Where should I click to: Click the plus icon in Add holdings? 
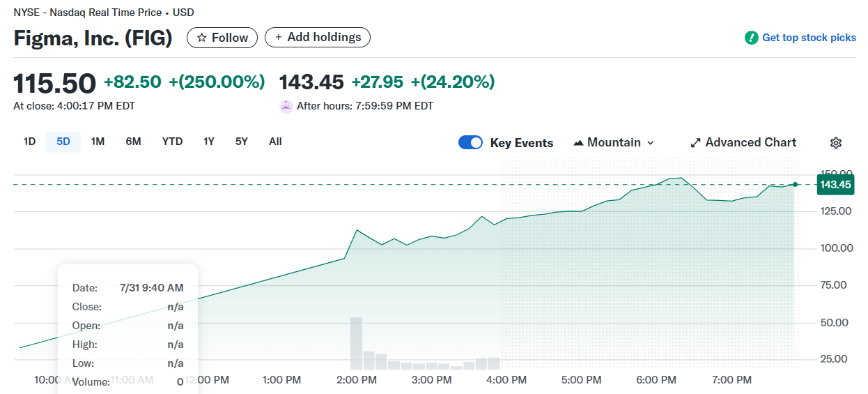tap(279, 38)
